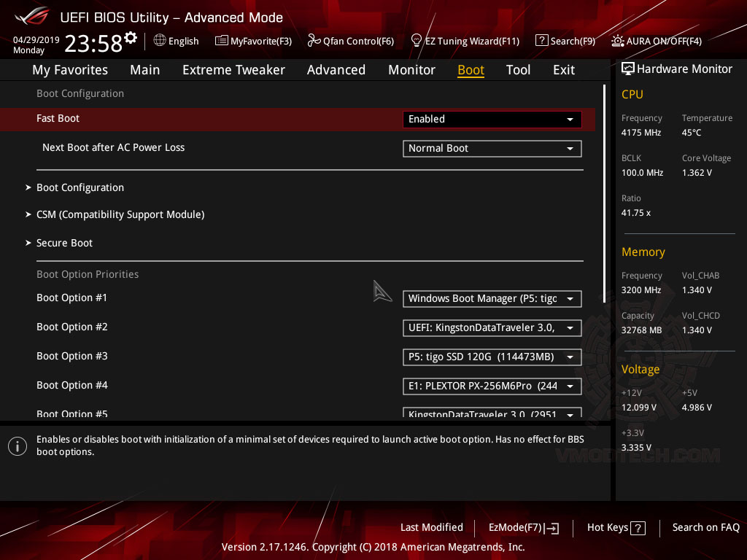Screen dimensions: 747x560
Task: Click CPU temperature value 45°C
Action: (692, 133)
